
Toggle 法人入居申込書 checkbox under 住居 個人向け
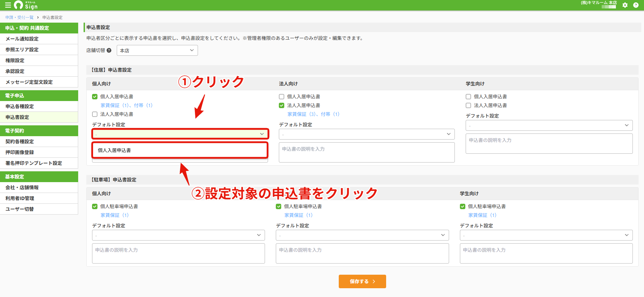click(x=95, y=114)
